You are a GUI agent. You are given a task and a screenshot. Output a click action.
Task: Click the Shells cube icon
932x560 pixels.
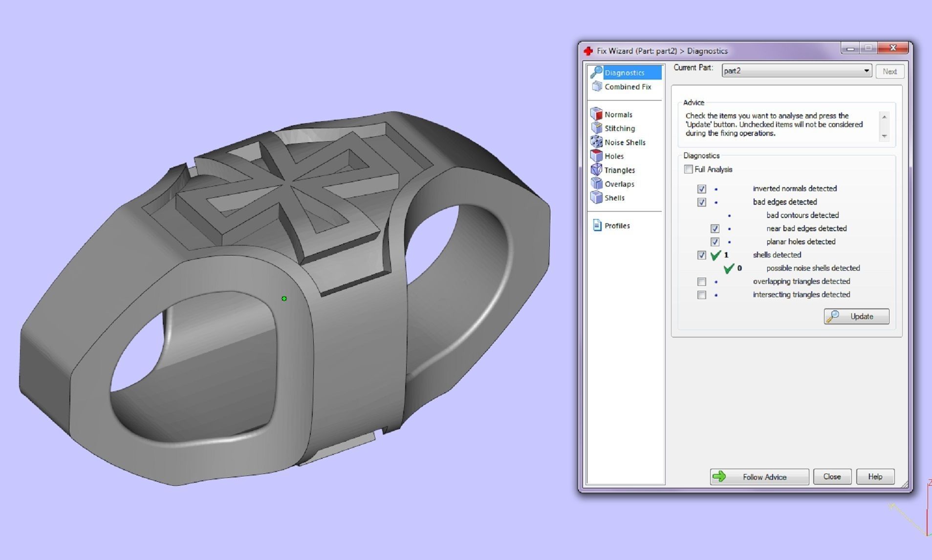pos(596,197)
